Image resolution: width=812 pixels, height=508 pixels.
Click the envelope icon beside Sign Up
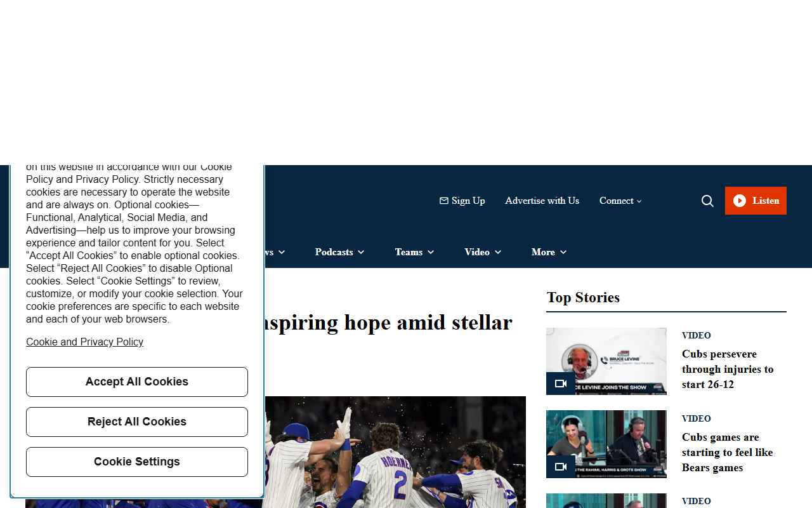point(444,201)
